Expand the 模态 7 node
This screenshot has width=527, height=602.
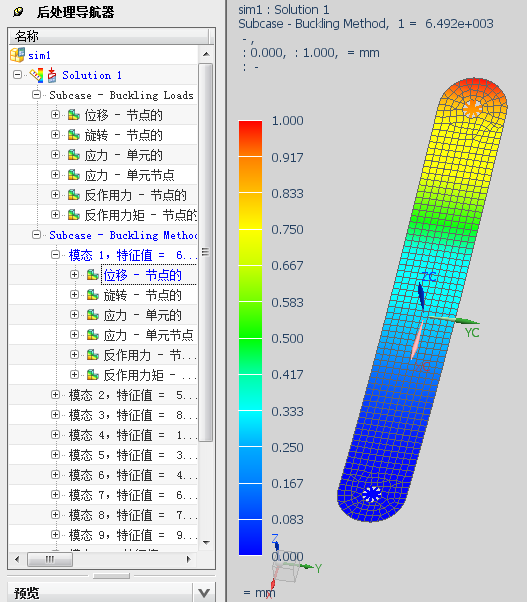click(55, 494)
